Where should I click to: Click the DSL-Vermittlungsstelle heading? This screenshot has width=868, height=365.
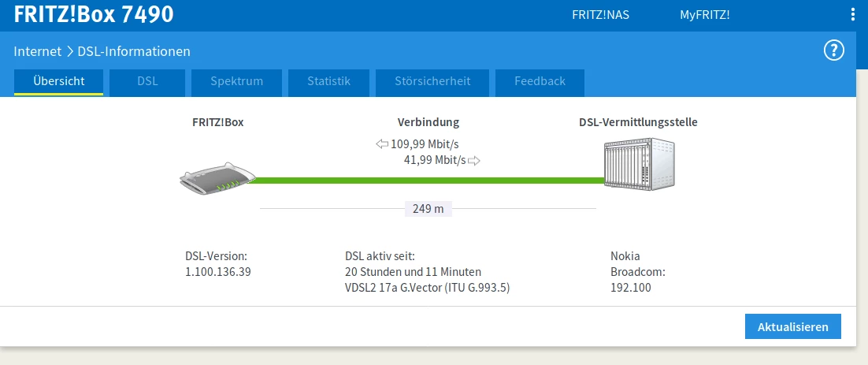click(638, 122)
